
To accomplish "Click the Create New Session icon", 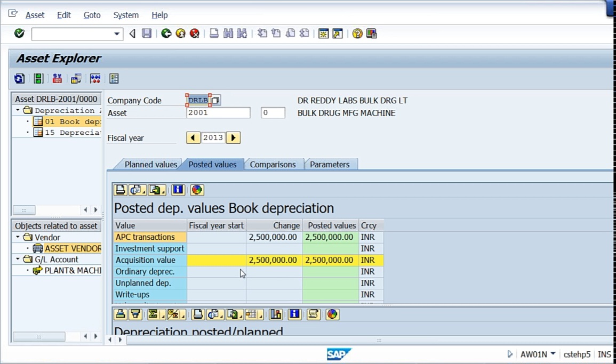I will point(323,34).
